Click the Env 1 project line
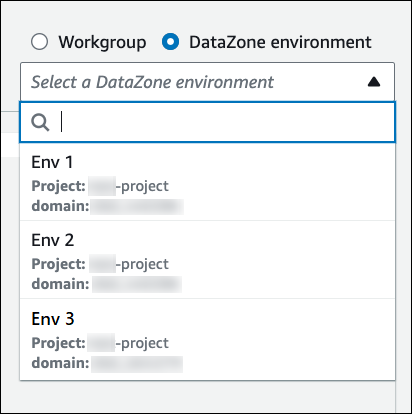412x414 pixels. [x=100, y=186]
